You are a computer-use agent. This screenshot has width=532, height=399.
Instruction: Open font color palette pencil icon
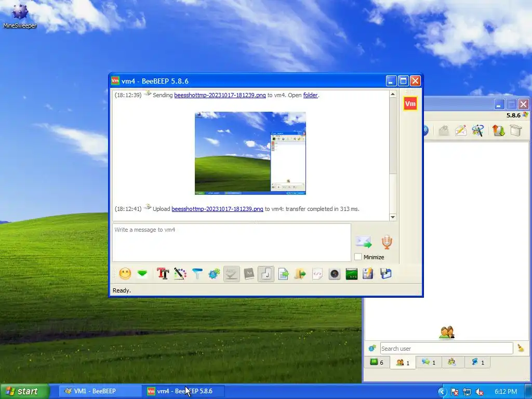(180, 273)
